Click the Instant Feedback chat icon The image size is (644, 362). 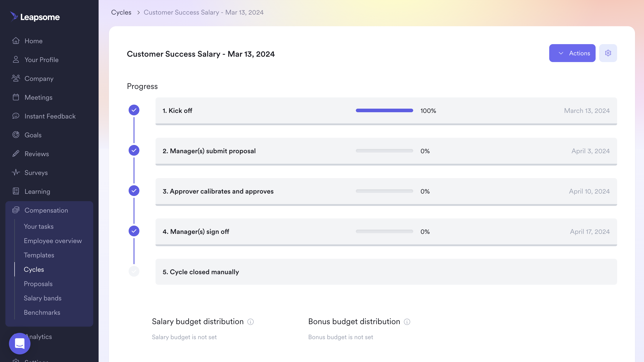click(16, 116)
